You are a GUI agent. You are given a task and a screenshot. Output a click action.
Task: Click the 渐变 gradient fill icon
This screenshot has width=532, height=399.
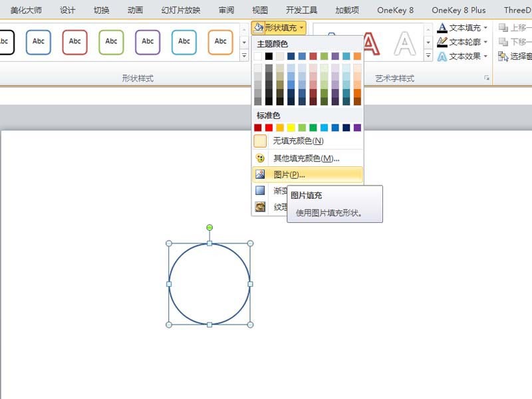pyautogui.click(x=260, y=190)
